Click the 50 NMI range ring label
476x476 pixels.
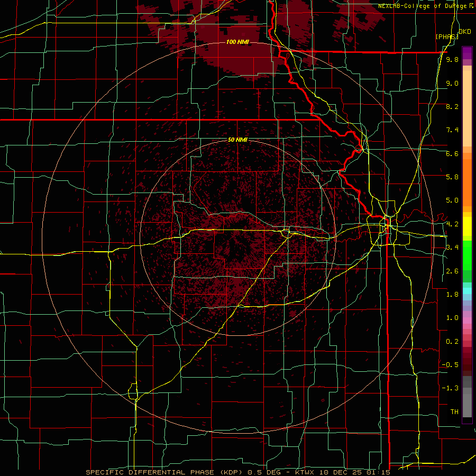(237, 140)
